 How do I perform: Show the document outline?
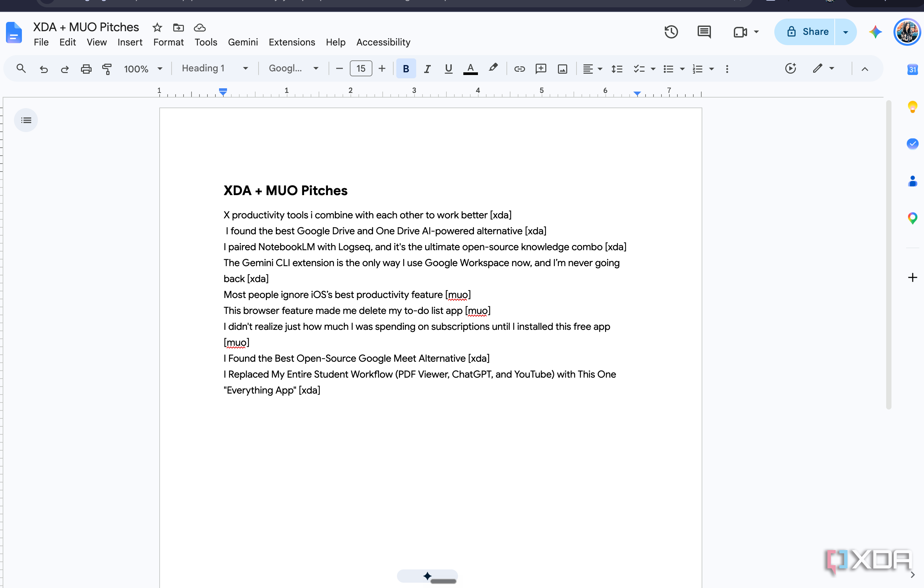[26, 120]
